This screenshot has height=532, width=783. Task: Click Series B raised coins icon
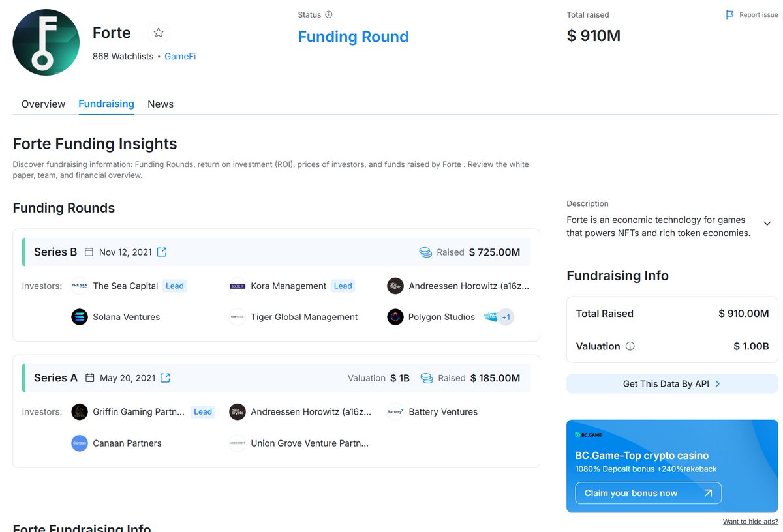425,252
